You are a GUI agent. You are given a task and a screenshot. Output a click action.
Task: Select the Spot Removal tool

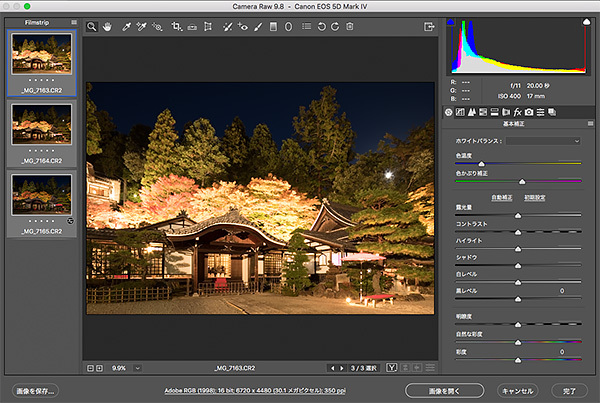tap(227, 26)
